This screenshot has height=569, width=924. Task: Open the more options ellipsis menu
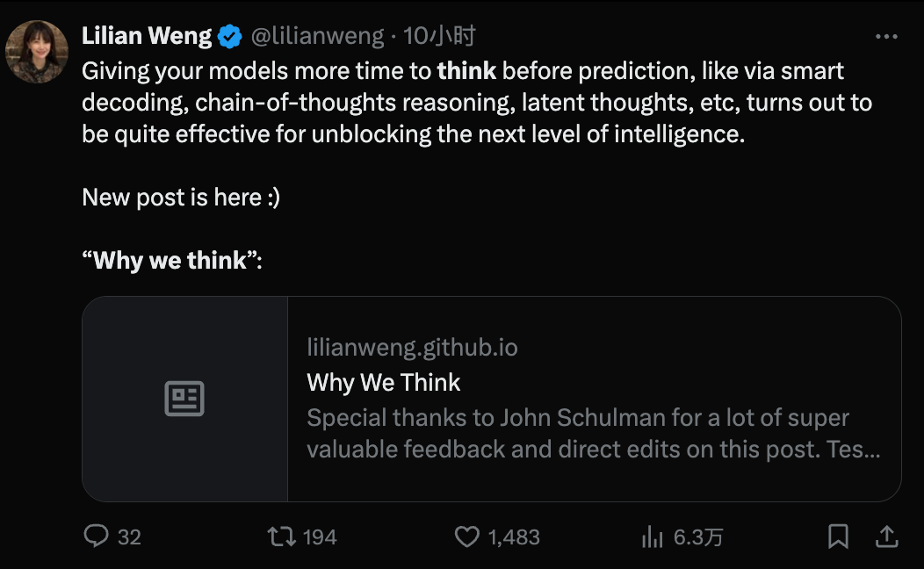pyautogui.click(x=887, y=37)
